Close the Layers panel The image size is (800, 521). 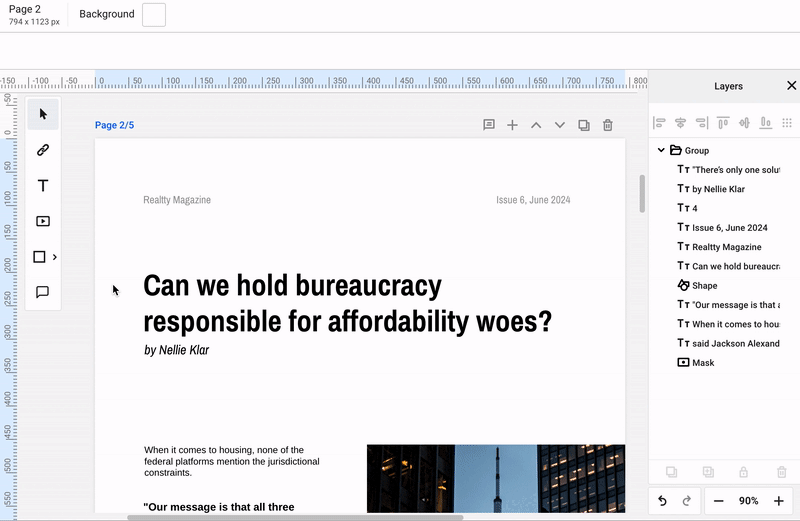(x=791, y=86)
